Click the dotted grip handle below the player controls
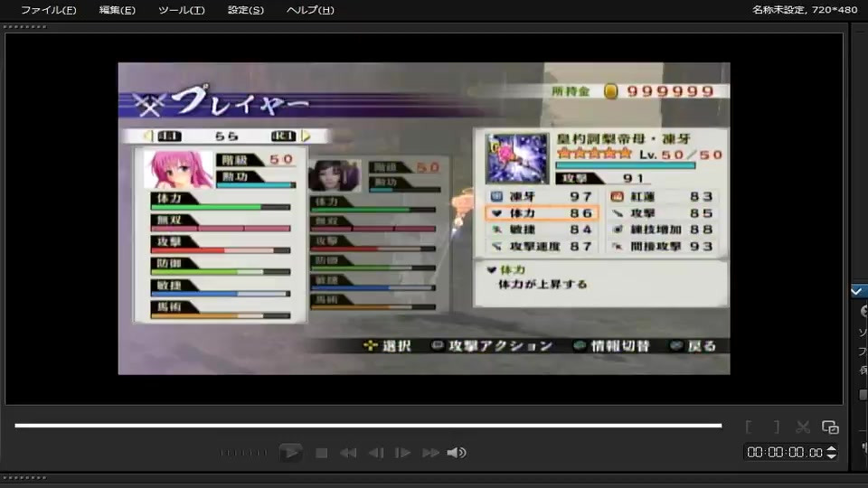 (24, 477)
